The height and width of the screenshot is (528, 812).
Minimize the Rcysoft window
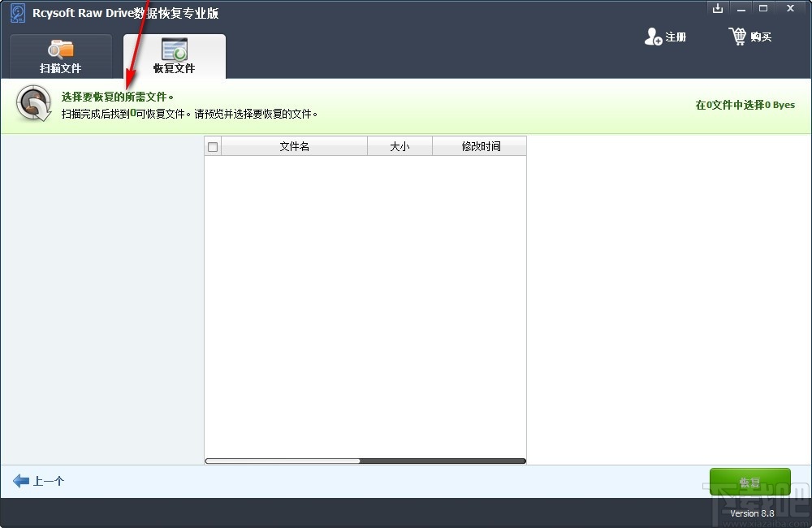[x=741, y=8]
